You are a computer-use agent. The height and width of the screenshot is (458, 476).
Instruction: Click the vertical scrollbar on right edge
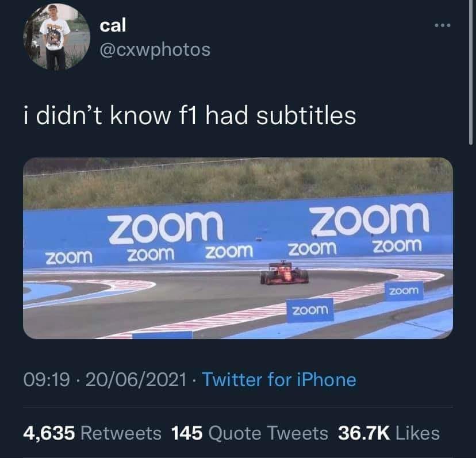tap(471, 73)
